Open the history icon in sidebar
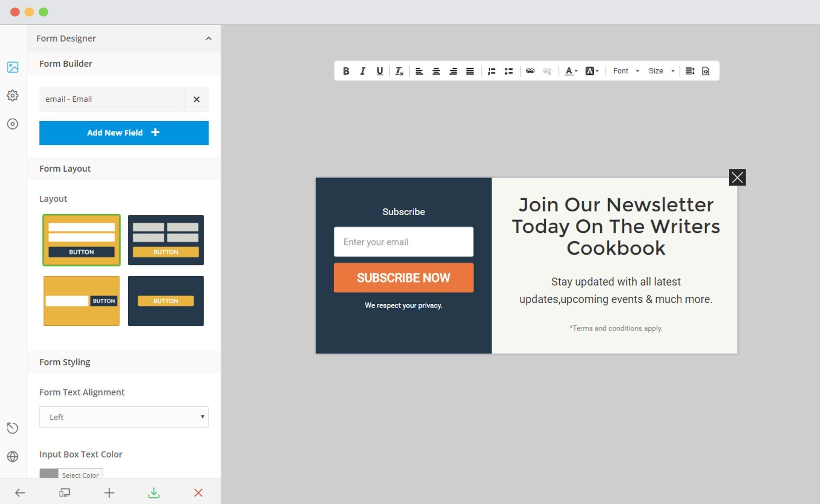This screenshot has width=820, height=504. 13,428
